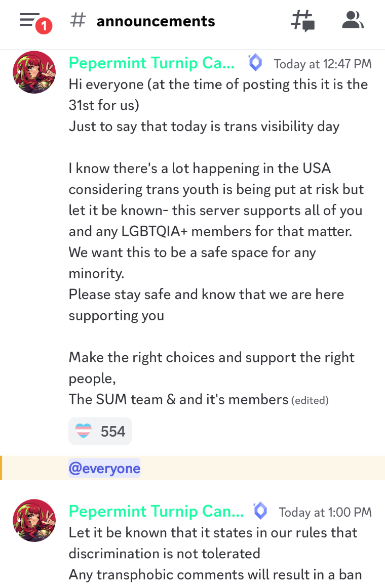Viewport: 385px width, 588px height.
Task: Click the "Today at 12:47 PM" timestamp
Action: pyautogui.click(x=323, y=64)
